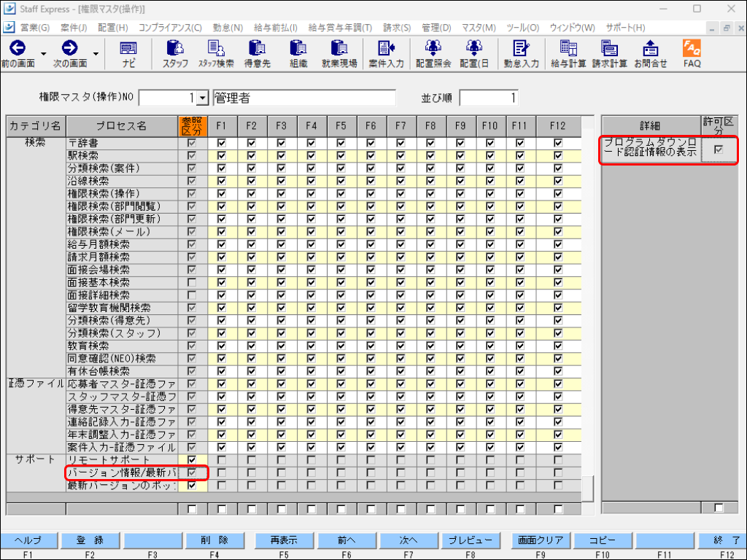Screen dimensions: 747x560
Task: Toggle 参照区分 checkbox for リモートサポート row
Action: (x=192, y=460)
